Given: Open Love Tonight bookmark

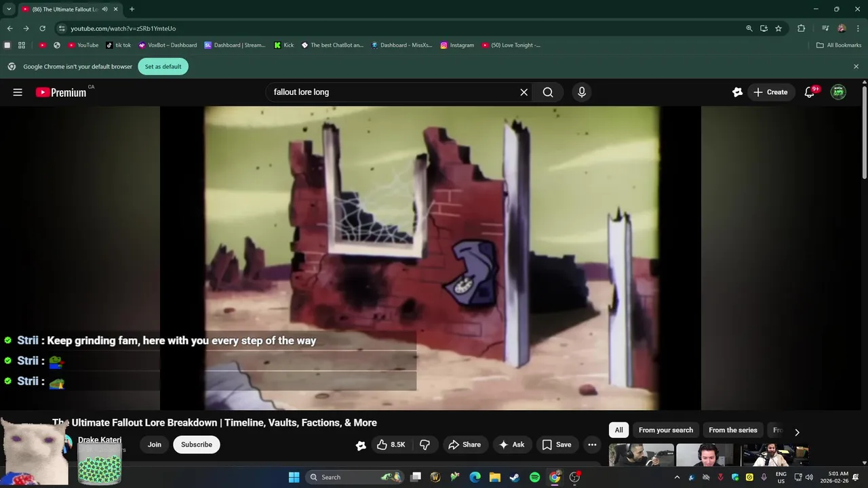Looking at the screenshot, I should click(x=511, y=45).
